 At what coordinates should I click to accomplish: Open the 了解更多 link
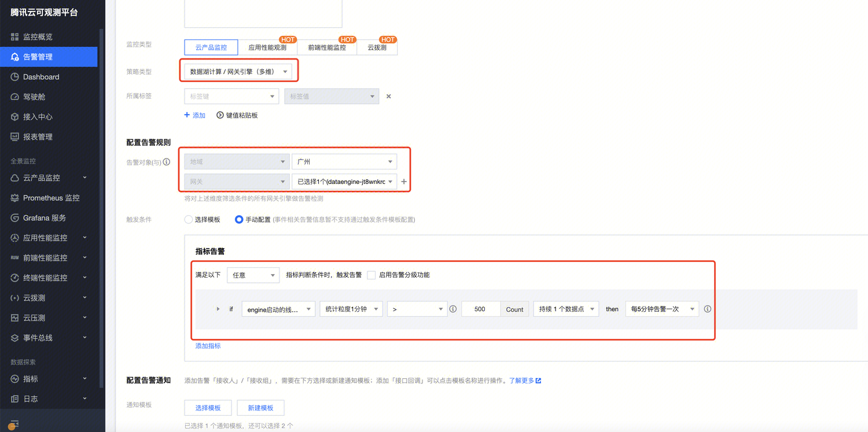525,381
